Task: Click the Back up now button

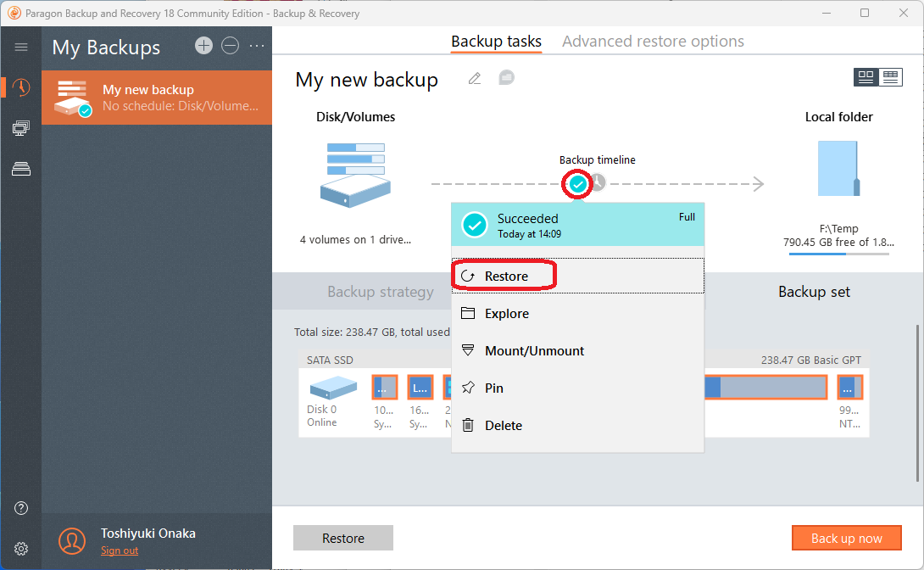Action: 846,538
